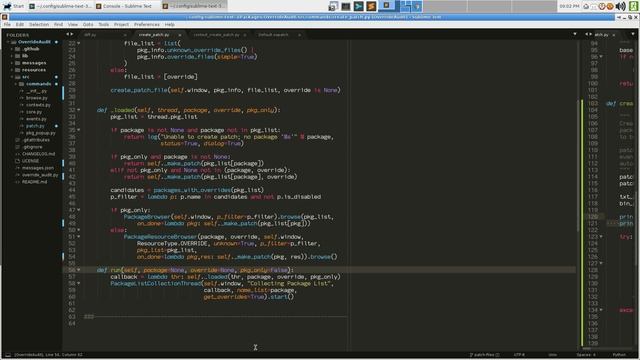This screenshot has width=640, height=360.
Task: Expand the resources folder
Action: click(x=12, y=70)
